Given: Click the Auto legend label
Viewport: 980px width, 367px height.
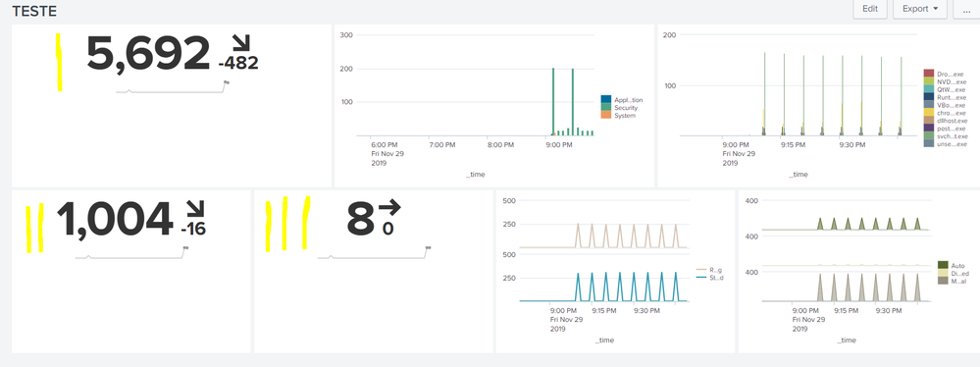Looking at the screenshot, I should 959,265.
